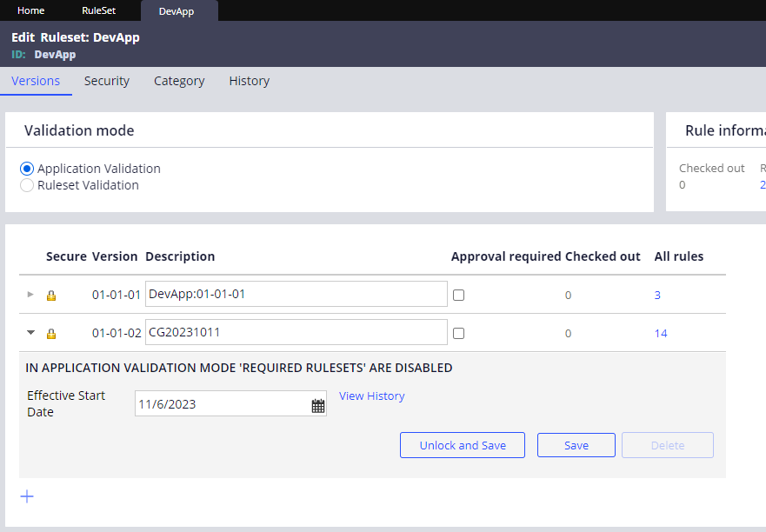The image size is (766, 532).
Task: Switch to the Security tab
Action: 107,81
